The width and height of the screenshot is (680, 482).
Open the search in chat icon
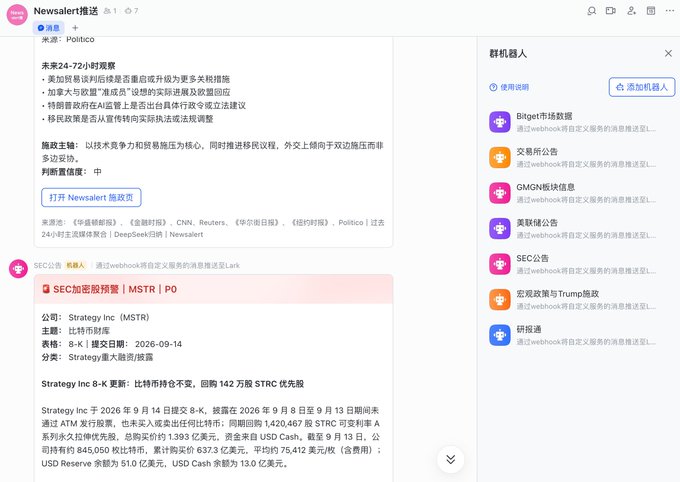(x=591, y=11)
